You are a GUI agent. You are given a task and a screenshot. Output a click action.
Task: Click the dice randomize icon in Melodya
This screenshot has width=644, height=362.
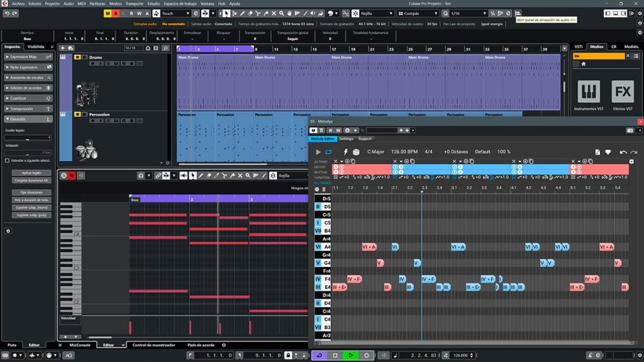[355, 151]
